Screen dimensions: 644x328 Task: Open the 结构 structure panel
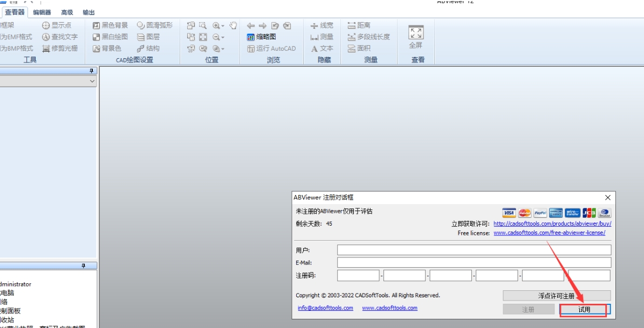148,48
